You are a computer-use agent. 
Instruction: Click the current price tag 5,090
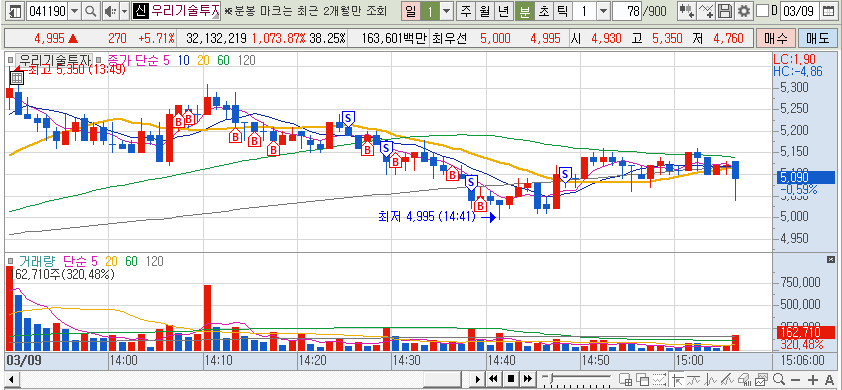805,177
